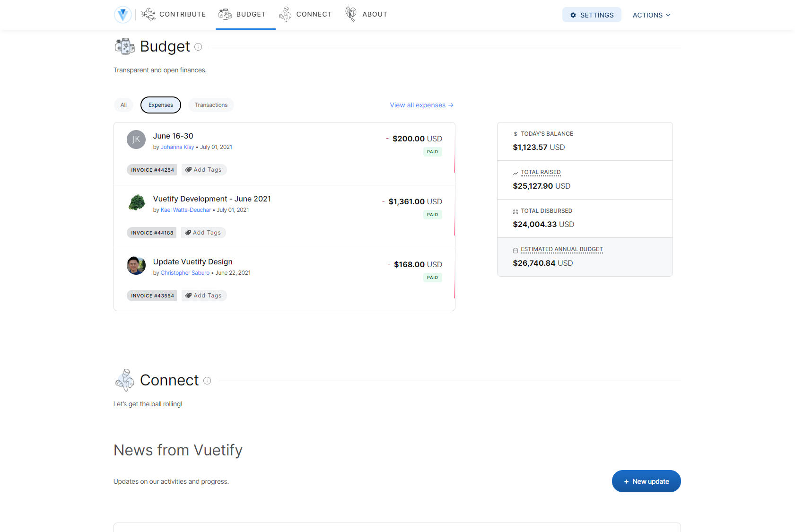Add tags to Update Vuetify Design expense
Screen dimensions: 795x532
click(x=204, y=296)
